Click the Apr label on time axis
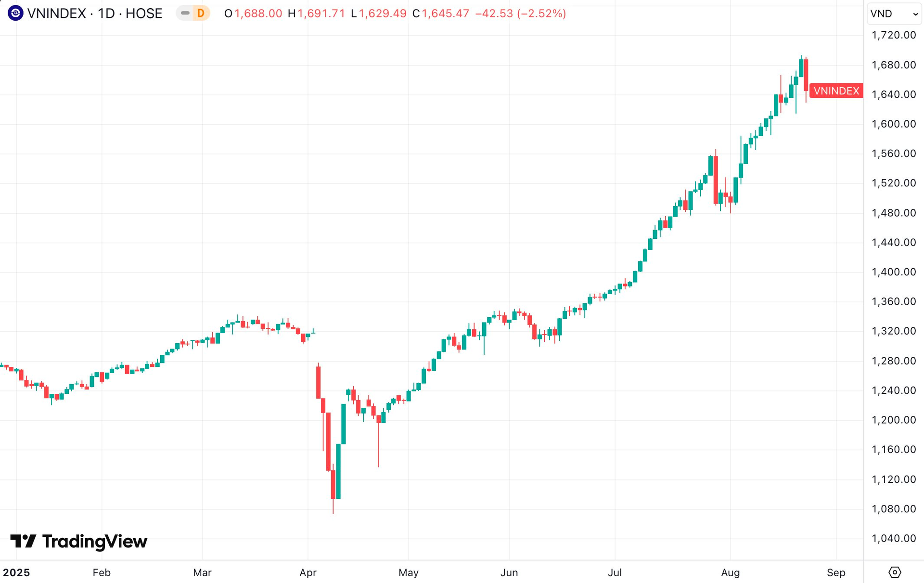This screenshot has height=583, width=924. pos(308,572)
